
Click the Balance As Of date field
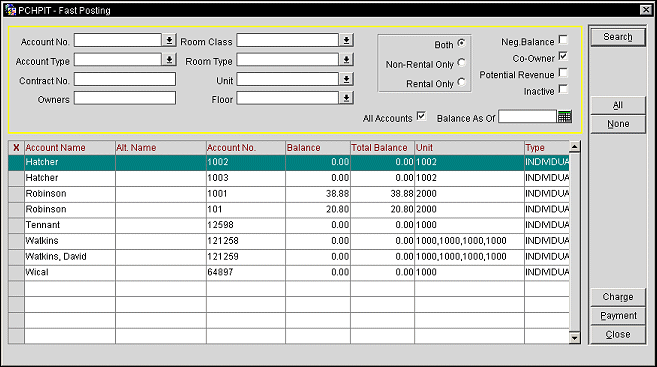tap(527, 117)
